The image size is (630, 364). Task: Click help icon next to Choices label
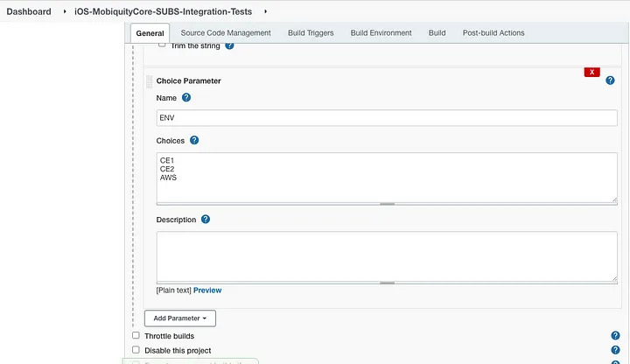(x=194, y=140)
